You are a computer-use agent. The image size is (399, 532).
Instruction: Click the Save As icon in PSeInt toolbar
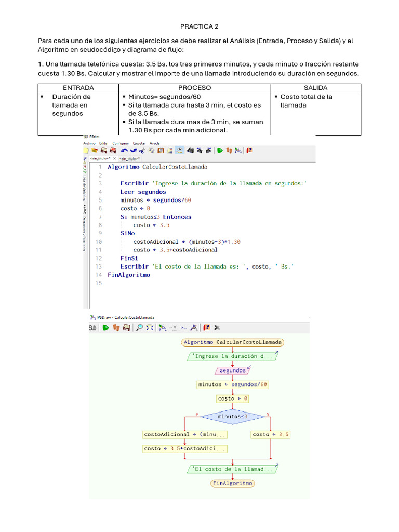click(x=113, y=150)
